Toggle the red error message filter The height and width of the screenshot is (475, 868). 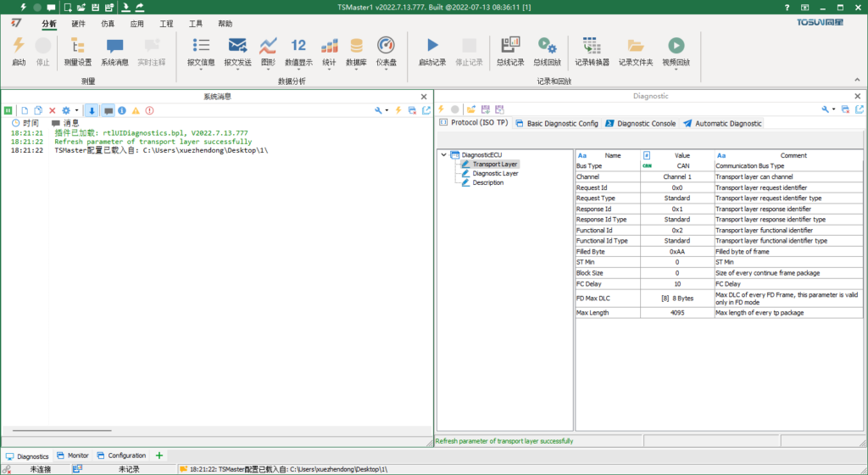point(150,110)
